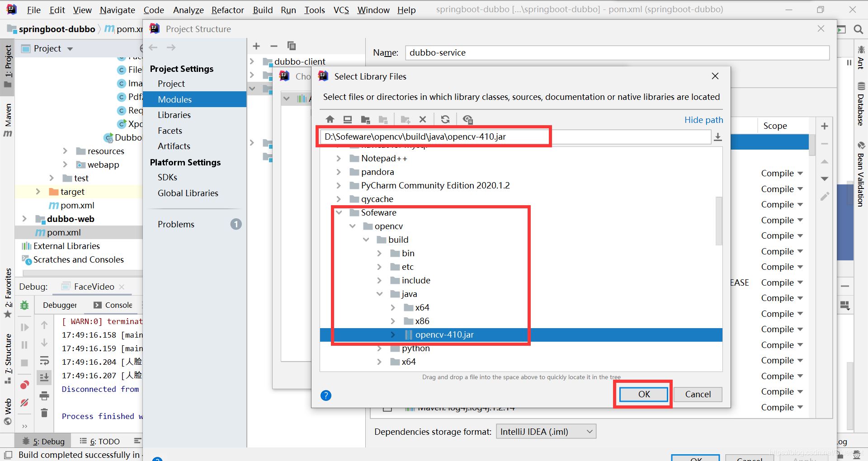Toggle soft-wrap in the console
868x461 pixels.
pos(44,361)
